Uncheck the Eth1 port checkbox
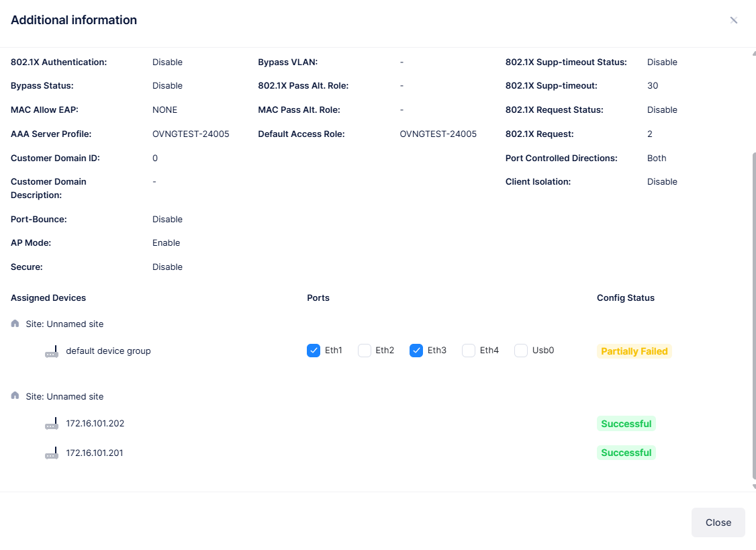The image size is (756, 550). tap(313, 350)
